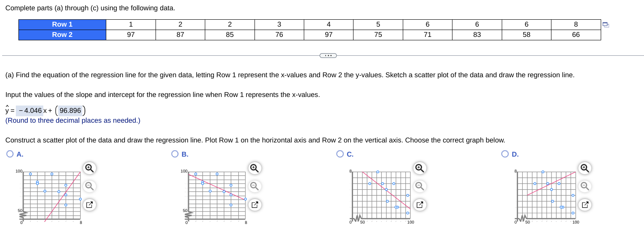Open graph C in enlarged view
Screen dimensions: 644x251
(419, 205)
